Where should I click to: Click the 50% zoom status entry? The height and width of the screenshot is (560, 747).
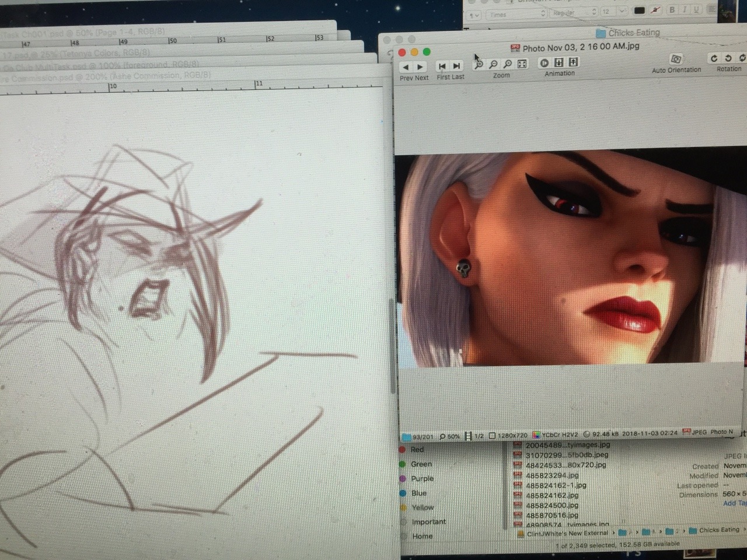(x=449, y=436)
